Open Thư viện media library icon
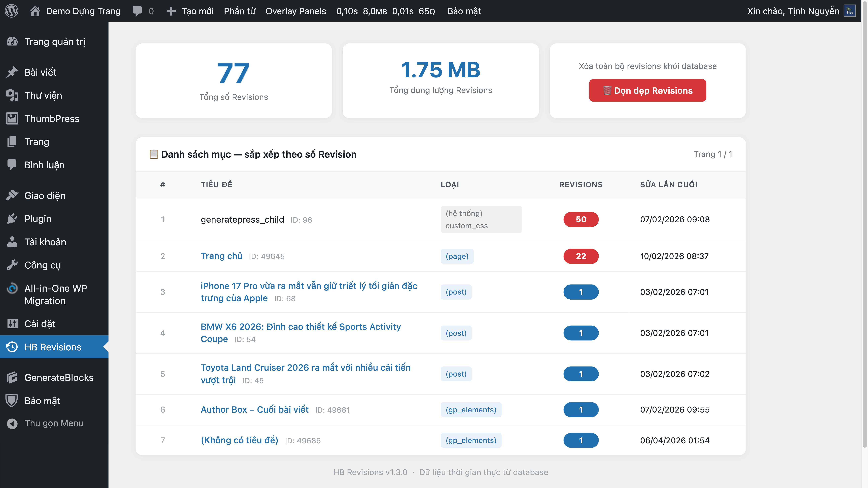868x488 pixels. click(12, 95)
